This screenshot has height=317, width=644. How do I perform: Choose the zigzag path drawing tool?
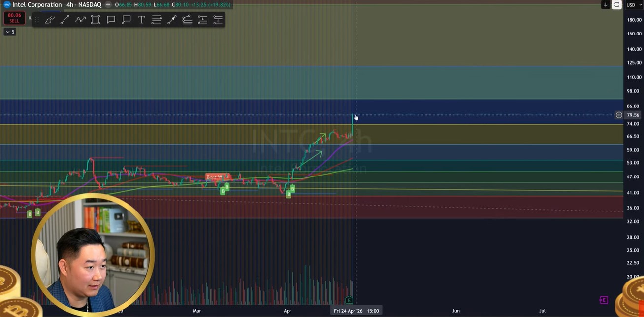(80, 20)
